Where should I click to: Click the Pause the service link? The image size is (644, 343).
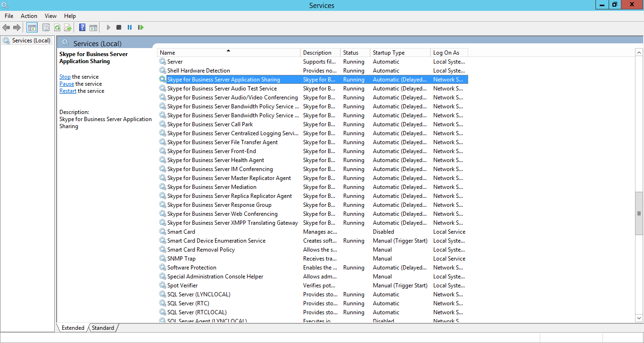pos(66,84)
